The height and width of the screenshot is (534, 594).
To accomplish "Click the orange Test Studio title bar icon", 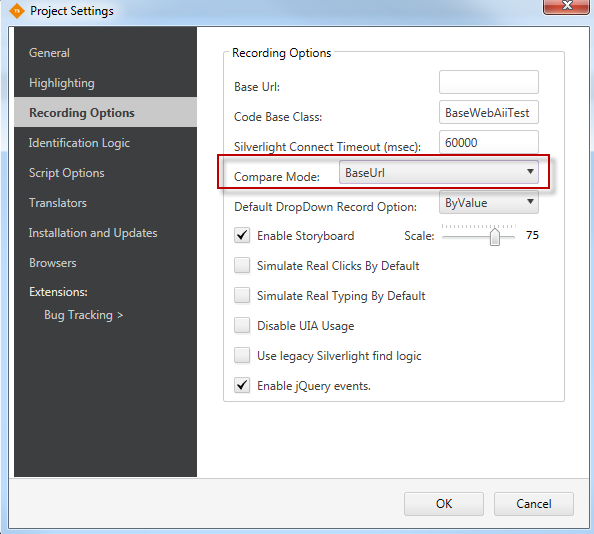I will click(x=17, y=11).
